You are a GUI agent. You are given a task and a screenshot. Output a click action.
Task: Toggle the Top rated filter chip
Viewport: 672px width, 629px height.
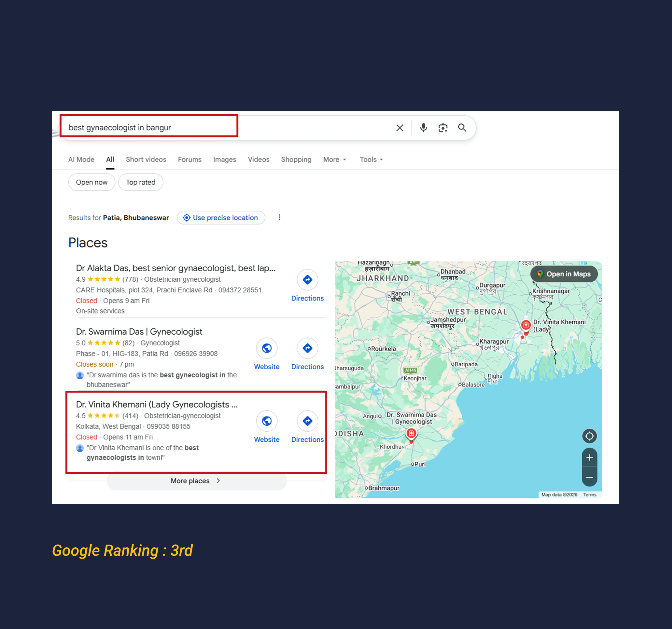[x=141, y=183]
